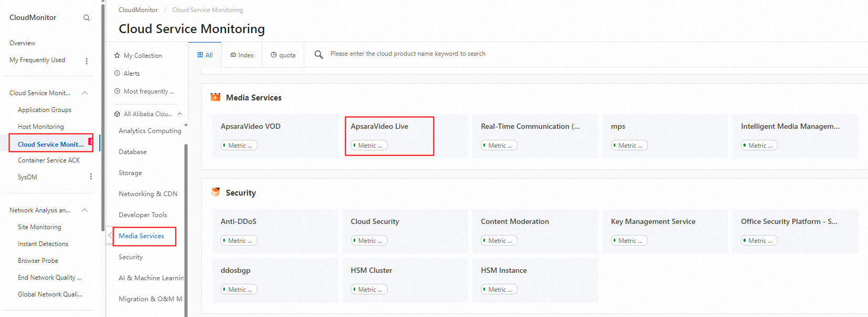
Task: Select the Most frequently filter
Action: click(149, 91)
